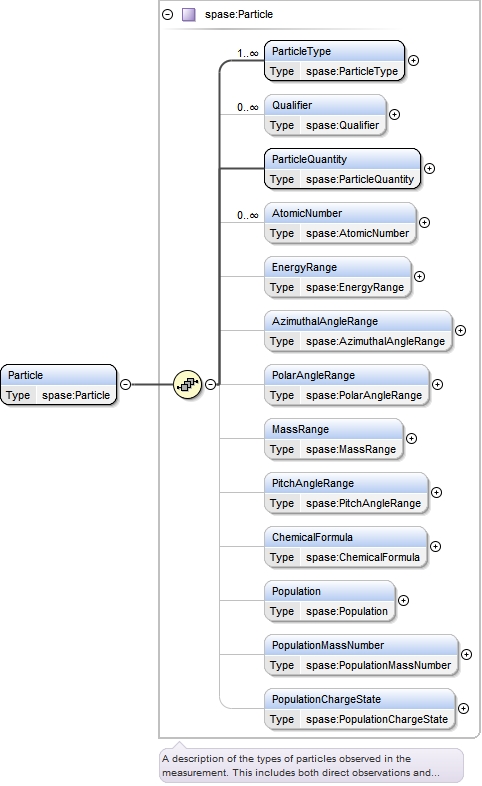Expand the Qualifier element plus icon
Viewport: 482px width, 786px height.
395,114
